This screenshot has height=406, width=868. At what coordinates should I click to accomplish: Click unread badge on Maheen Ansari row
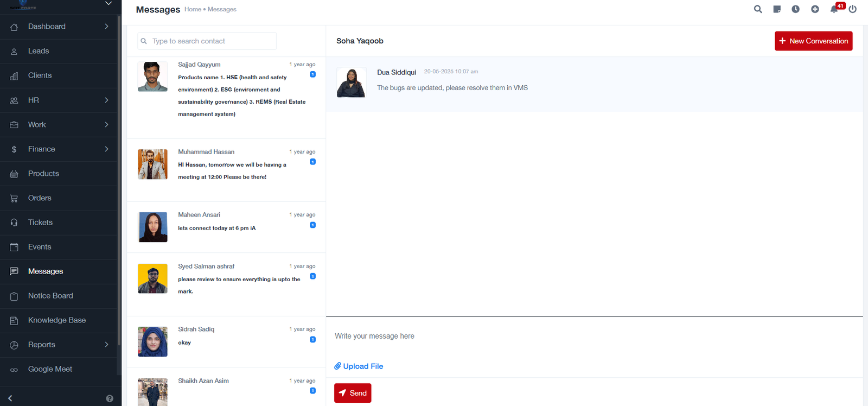(x=312, y=225)
